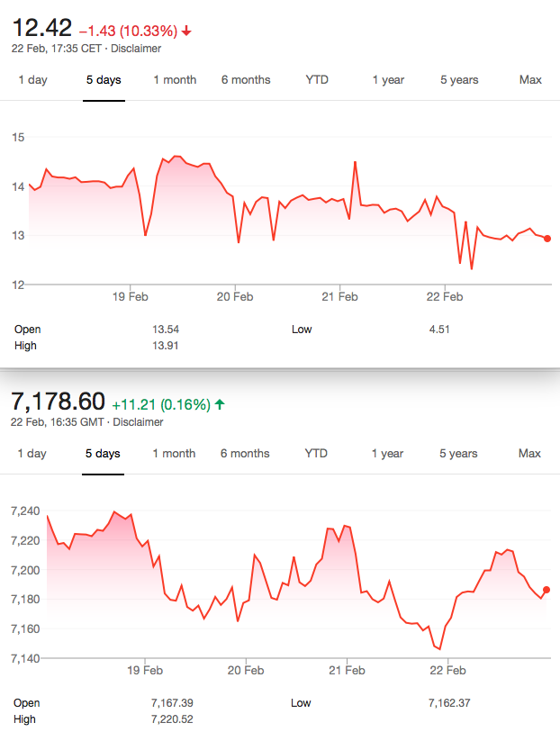Click the green up arrow beside 0.16%
Image resolution: width=560 pixels, height=732 pixels.
click(x=221, y=405)
